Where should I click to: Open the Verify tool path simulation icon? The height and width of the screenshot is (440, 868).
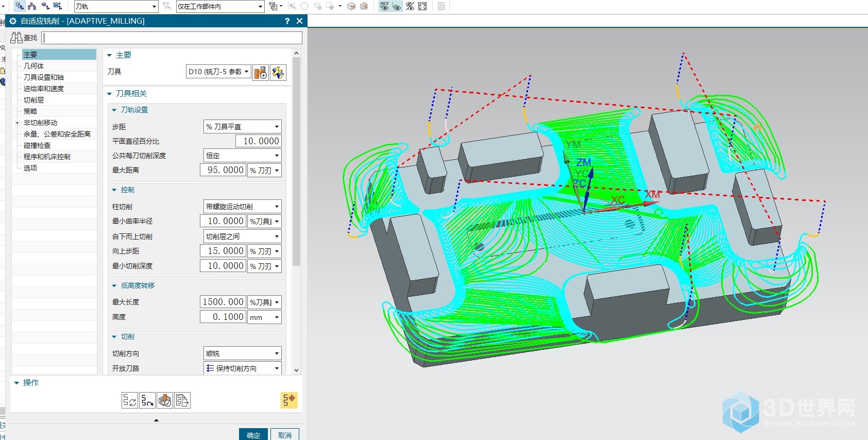165,400
